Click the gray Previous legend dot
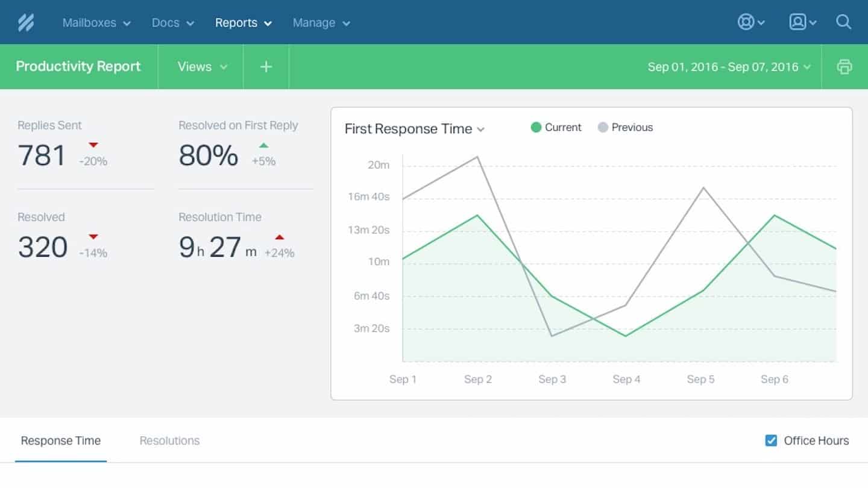Image resolution: width=868 pixels, height=488 pixels. (x=603, y=127)
